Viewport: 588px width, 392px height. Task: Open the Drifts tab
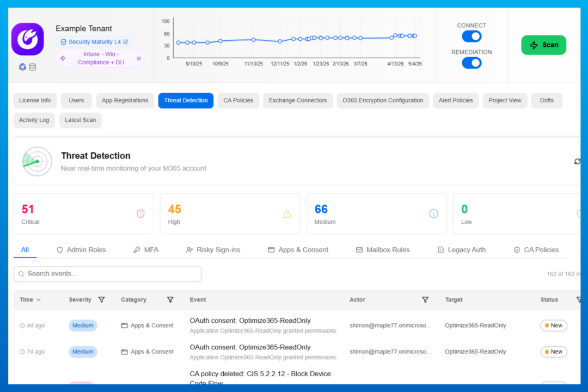coord(547,101)
